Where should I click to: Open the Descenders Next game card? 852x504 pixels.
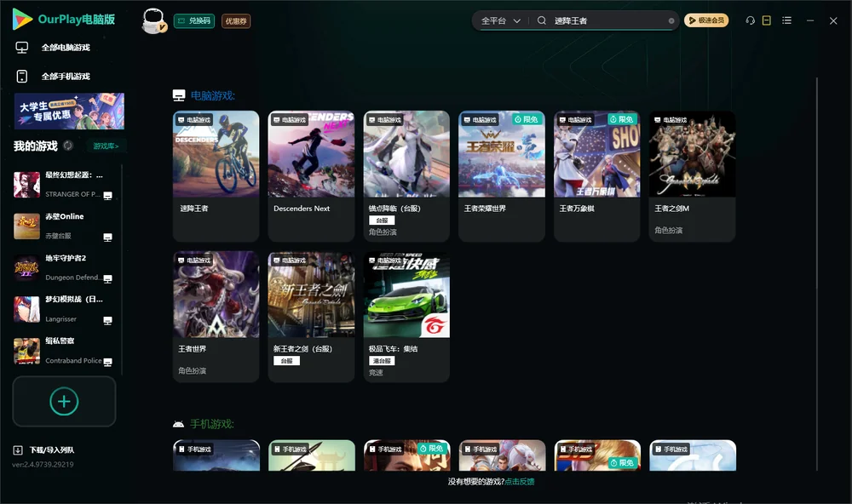tap(311, 176)
